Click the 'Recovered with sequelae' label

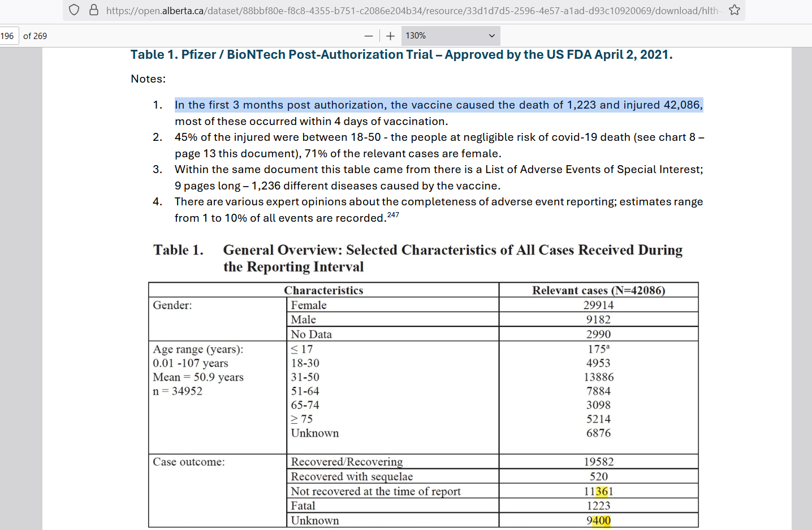(x=352, y=477)
